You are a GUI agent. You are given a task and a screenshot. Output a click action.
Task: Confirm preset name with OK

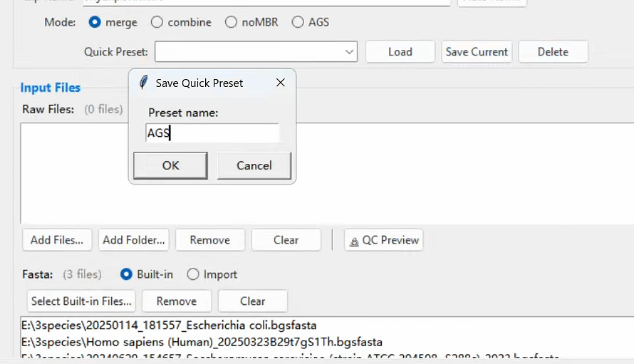(171, 165)
